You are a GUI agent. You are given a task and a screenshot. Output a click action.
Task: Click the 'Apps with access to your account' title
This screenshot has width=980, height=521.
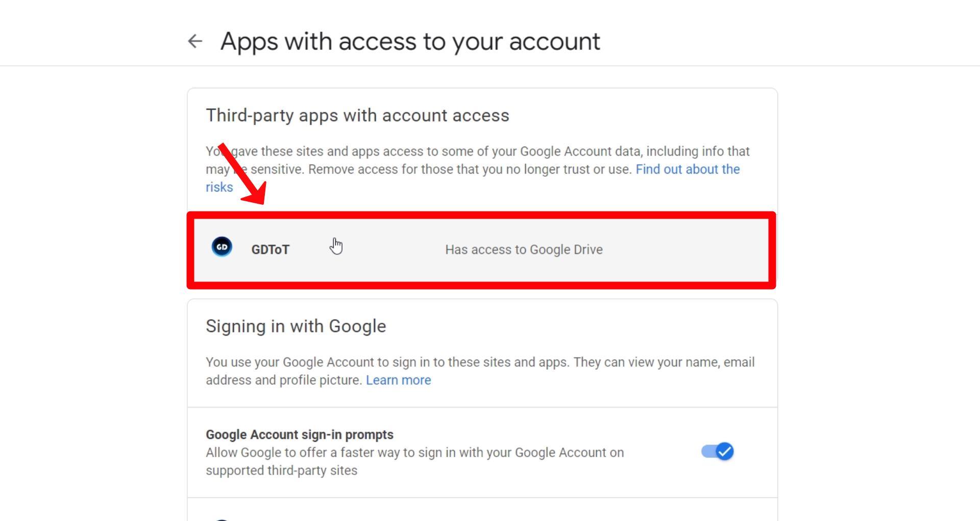pyautogui.click(x=410, y=41)
